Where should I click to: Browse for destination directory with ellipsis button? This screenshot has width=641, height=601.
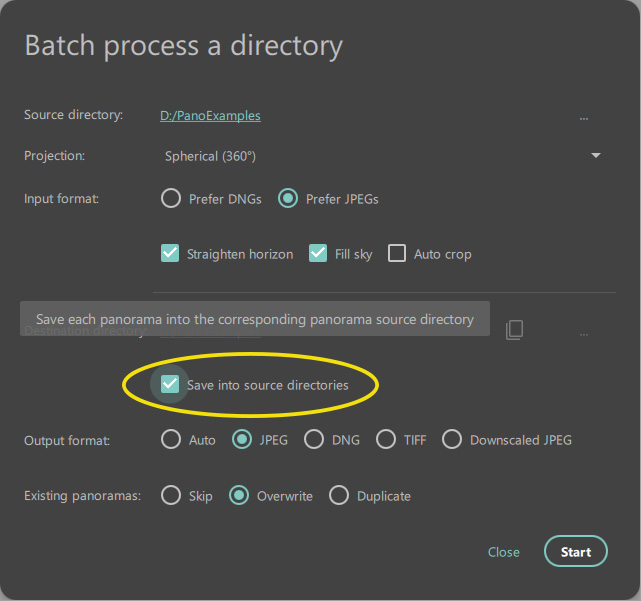click(584, 332)
